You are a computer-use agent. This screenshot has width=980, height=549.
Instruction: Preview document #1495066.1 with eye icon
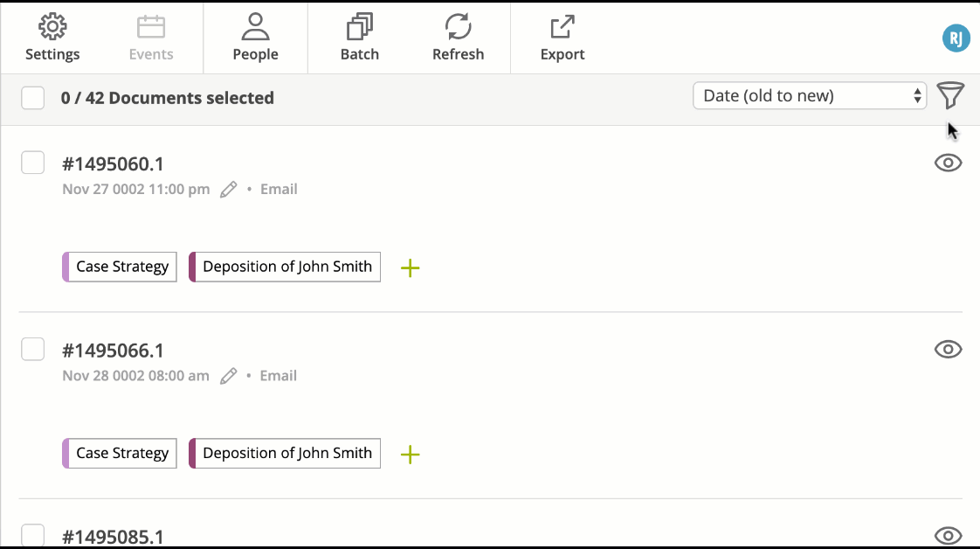pyautogui.click(x=949, y=349)
